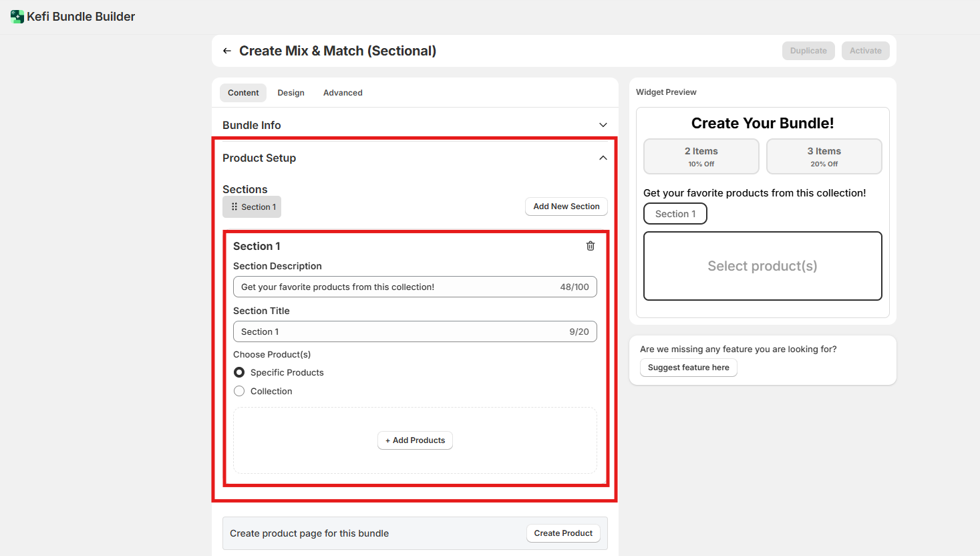Click the Create Product button
980x556 pixels.
(563, 533)
